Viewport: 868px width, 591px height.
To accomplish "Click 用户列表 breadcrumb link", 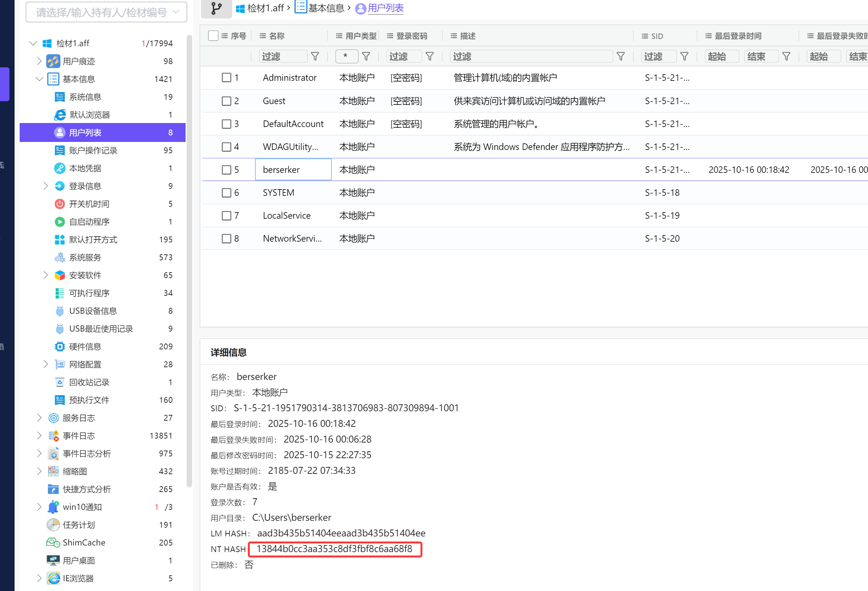I will tap(385, 8).
